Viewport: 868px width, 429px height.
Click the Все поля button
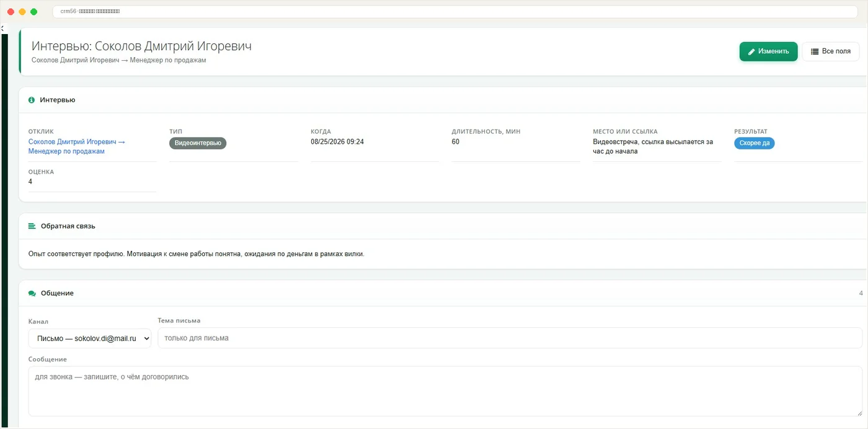coord(831,51)
